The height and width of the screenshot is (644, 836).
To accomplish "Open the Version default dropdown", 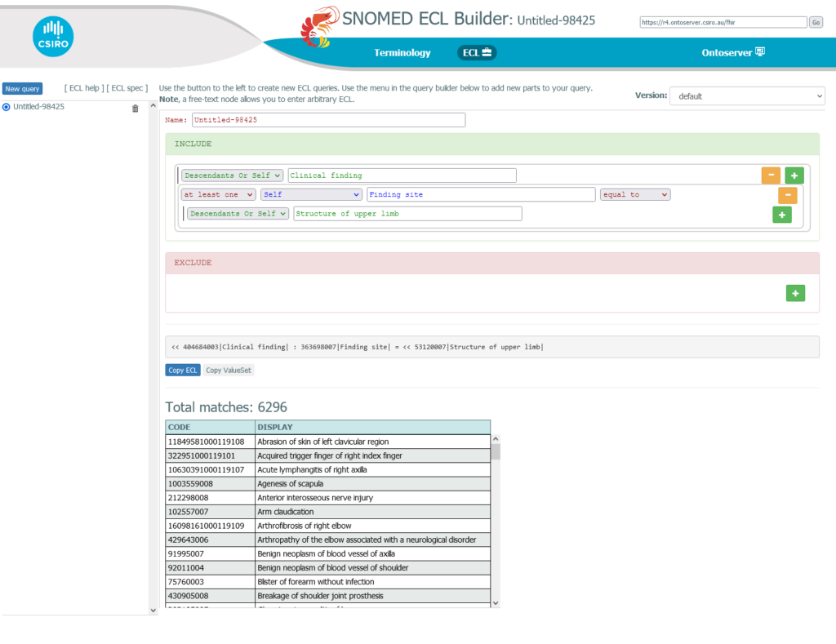I will (747, 96).
